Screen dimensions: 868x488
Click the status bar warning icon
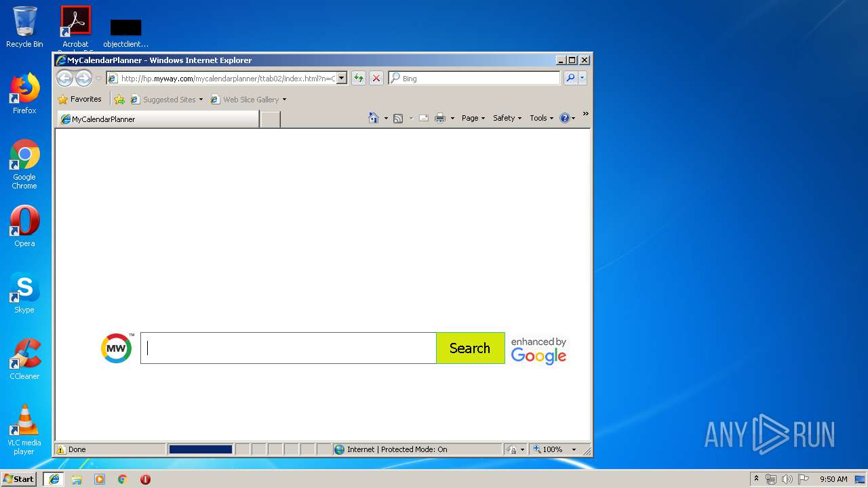click(61, 449)
